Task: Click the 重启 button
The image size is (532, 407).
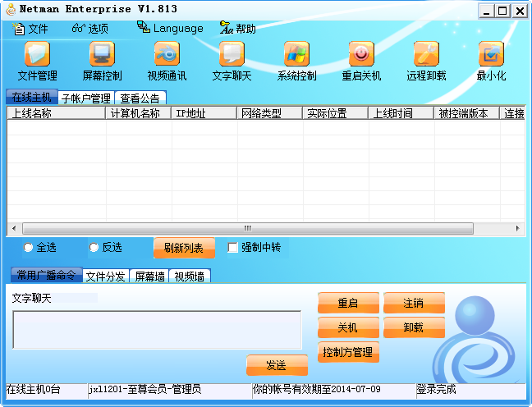Action: click(x=348, y=303)
